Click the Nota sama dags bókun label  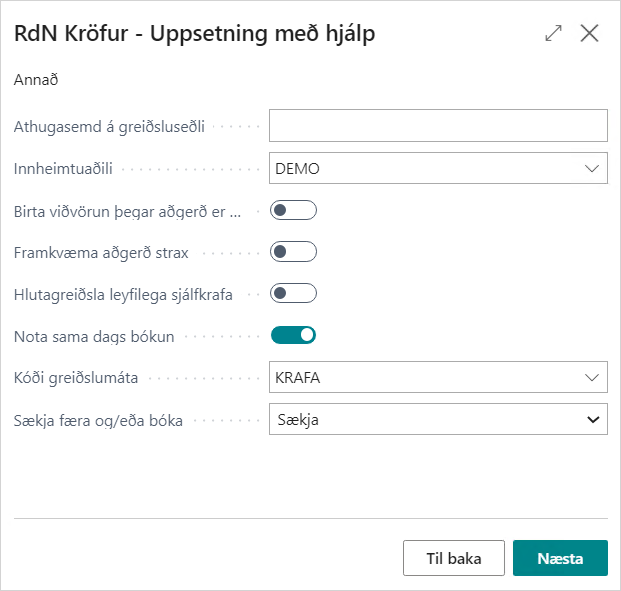[94, 336]
